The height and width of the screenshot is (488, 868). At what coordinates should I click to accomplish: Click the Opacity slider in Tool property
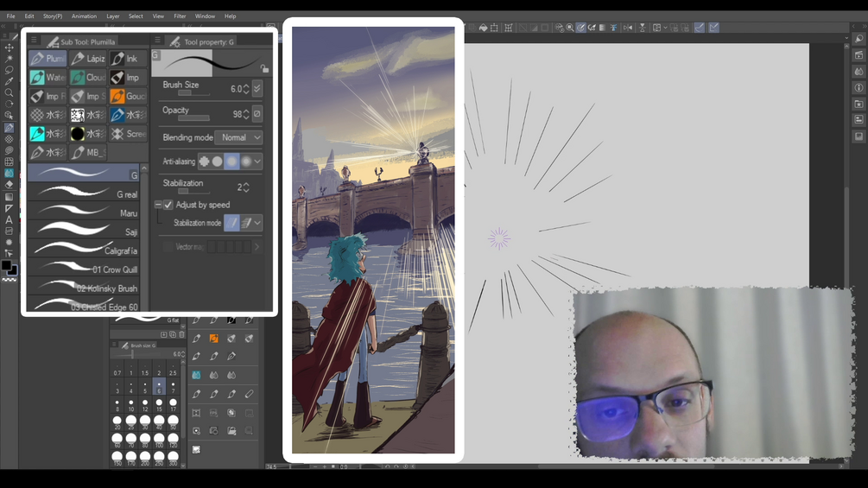tap(193, 118)
